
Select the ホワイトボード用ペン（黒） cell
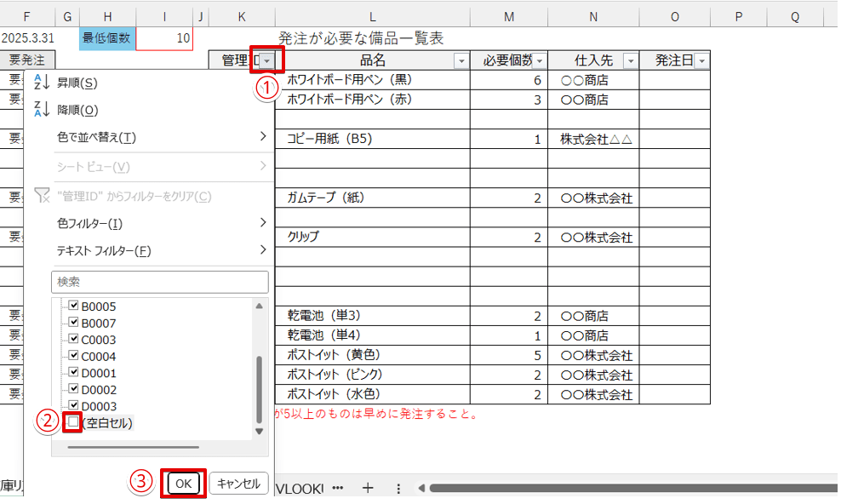coord(373,80)
